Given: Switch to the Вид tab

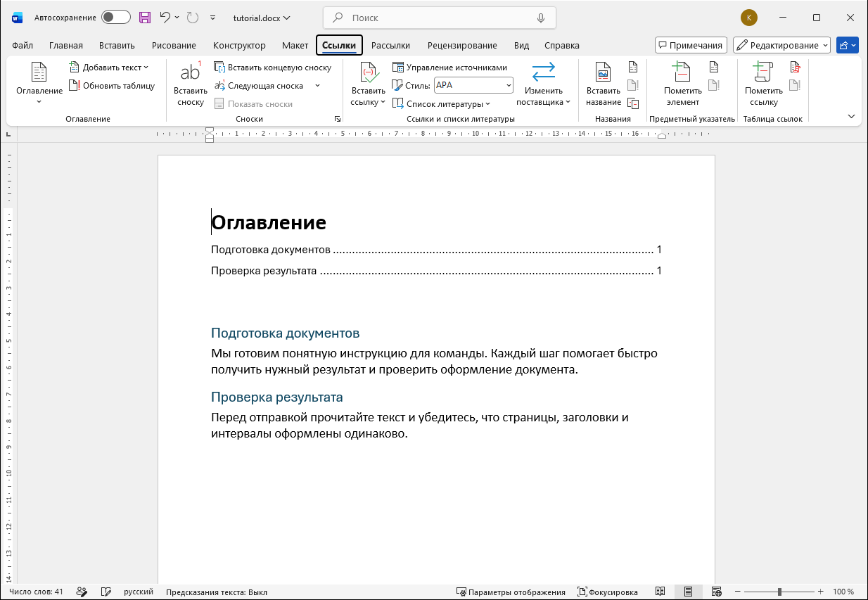Looking at the screenshot, I should point(521,45).
